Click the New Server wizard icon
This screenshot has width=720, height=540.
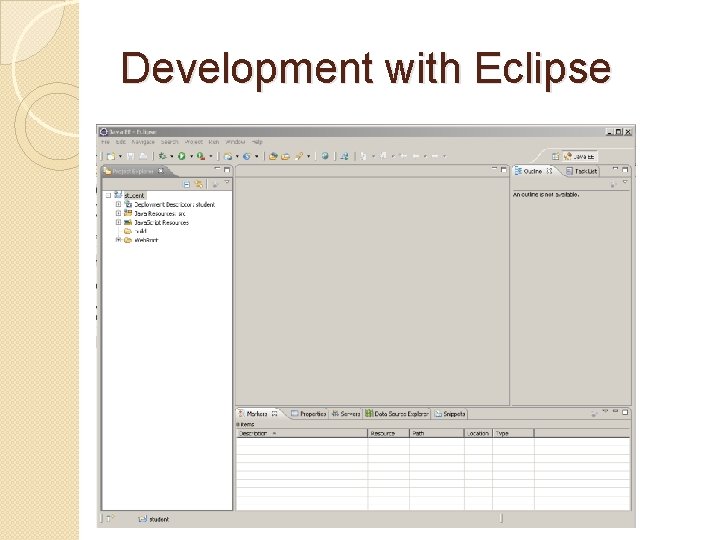tap(228, 156)
